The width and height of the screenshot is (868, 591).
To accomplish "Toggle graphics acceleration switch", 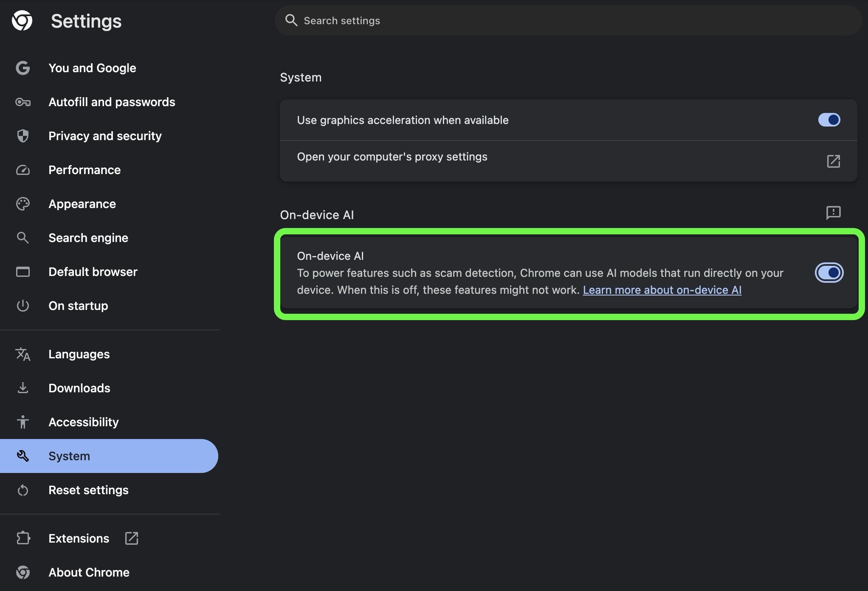I will pos(829,120).
